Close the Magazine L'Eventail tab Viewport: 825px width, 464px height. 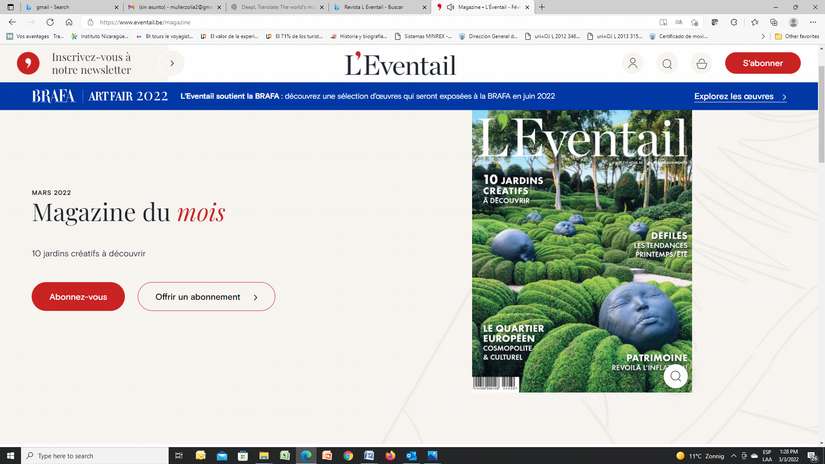tap(527, 7)
